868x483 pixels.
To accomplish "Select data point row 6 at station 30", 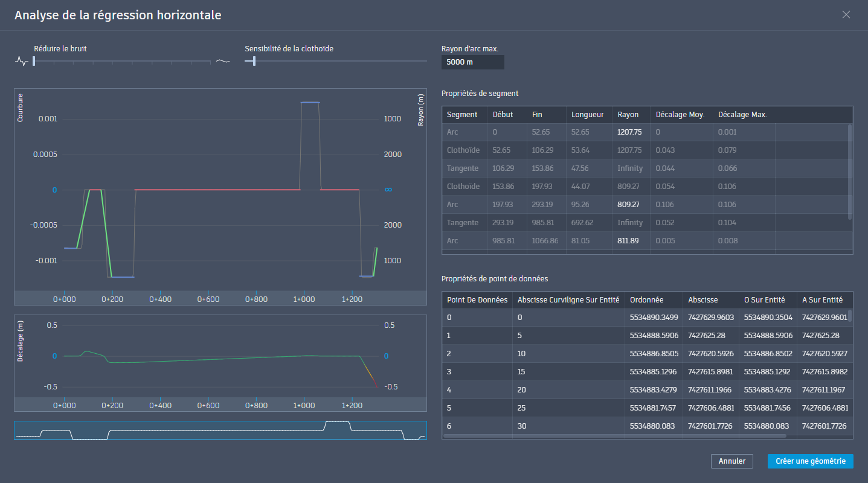I will 645,426.
